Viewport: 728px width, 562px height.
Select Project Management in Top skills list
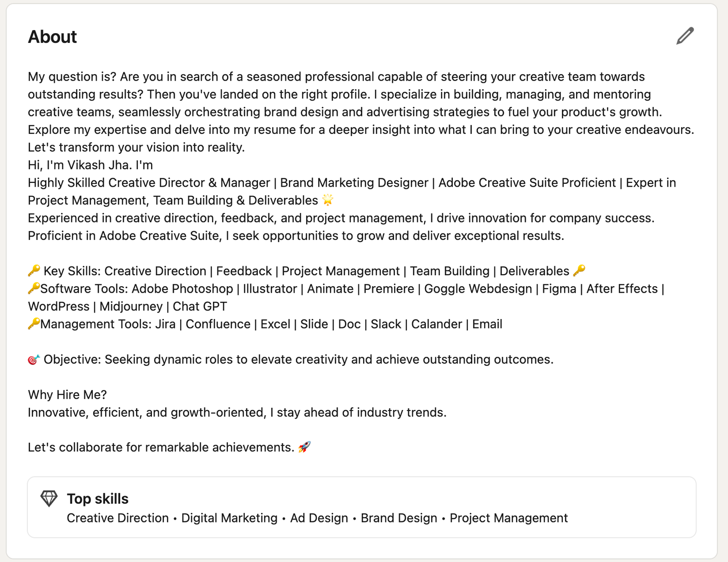click(508, 518)
